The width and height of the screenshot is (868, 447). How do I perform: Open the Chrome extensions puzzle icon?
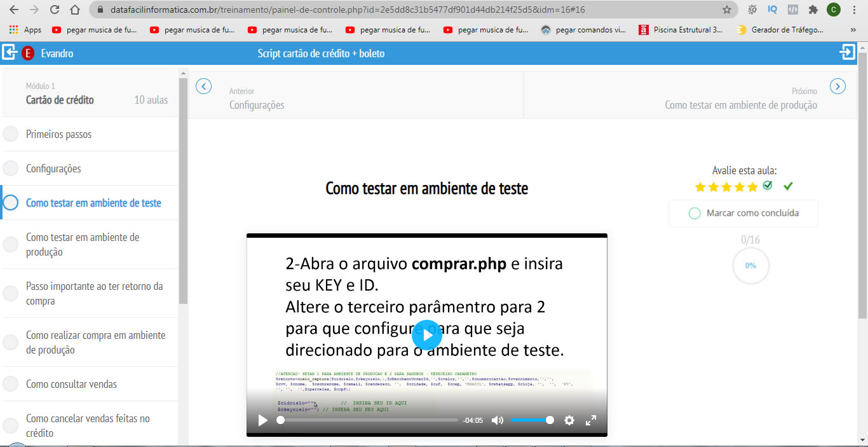pos(813,10)
